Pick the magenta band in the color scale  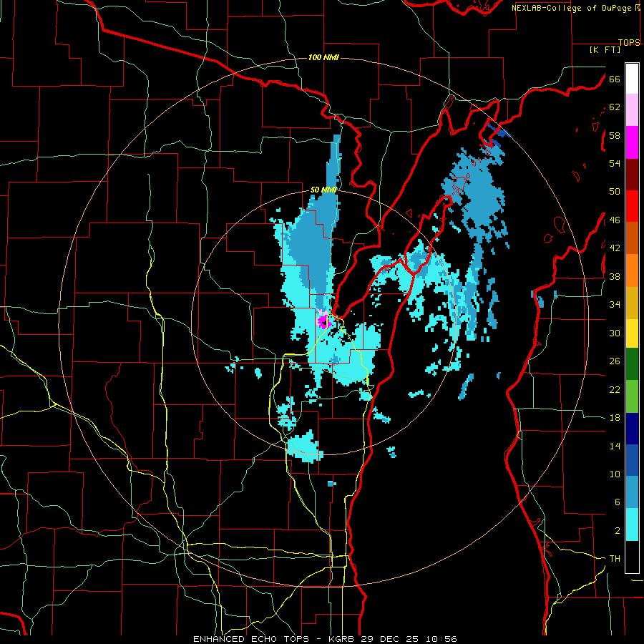click(632, 142)
